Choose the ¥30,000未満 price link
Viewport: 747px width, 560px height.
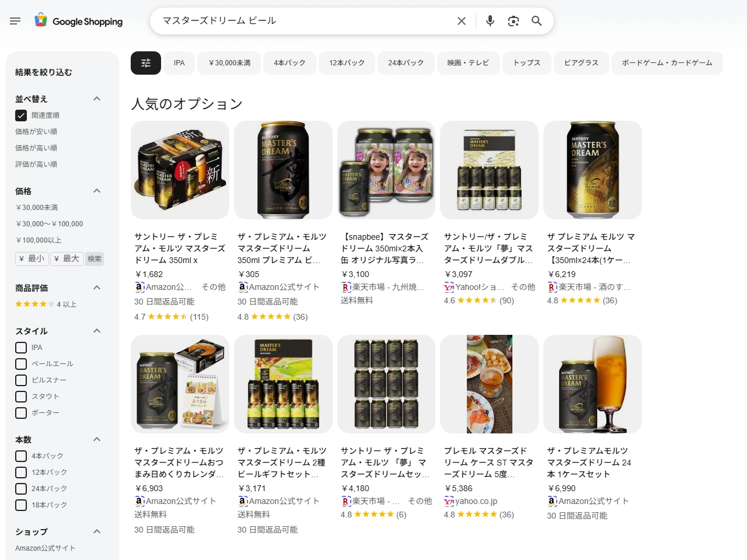(36, 208)
